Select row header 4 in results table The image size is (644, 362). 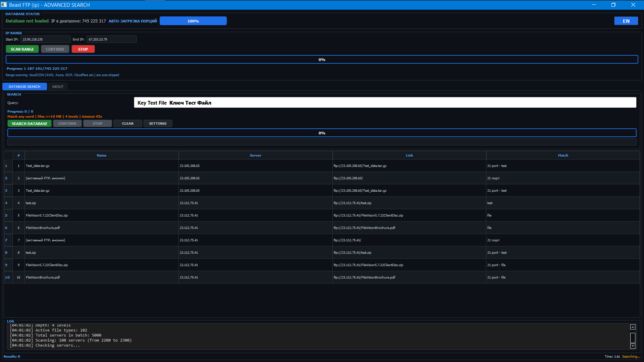click(x=8, y=203)
